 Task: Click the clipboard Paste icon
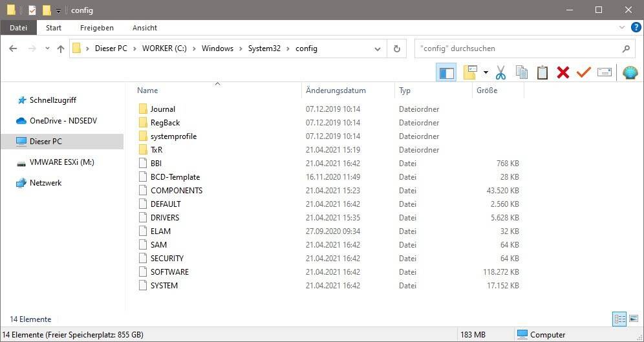(542, 72)
